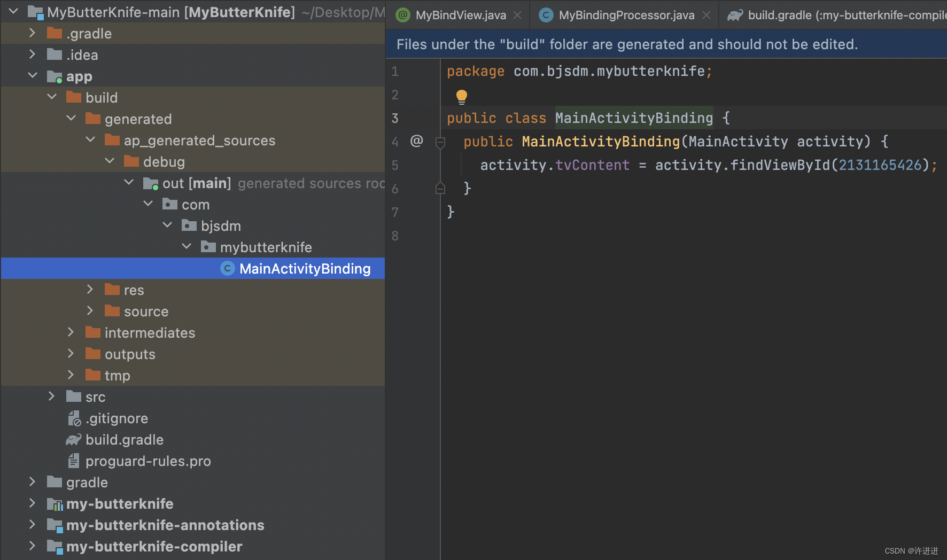
Task: Expand the src folder
Action: click(x=51, y=396)
